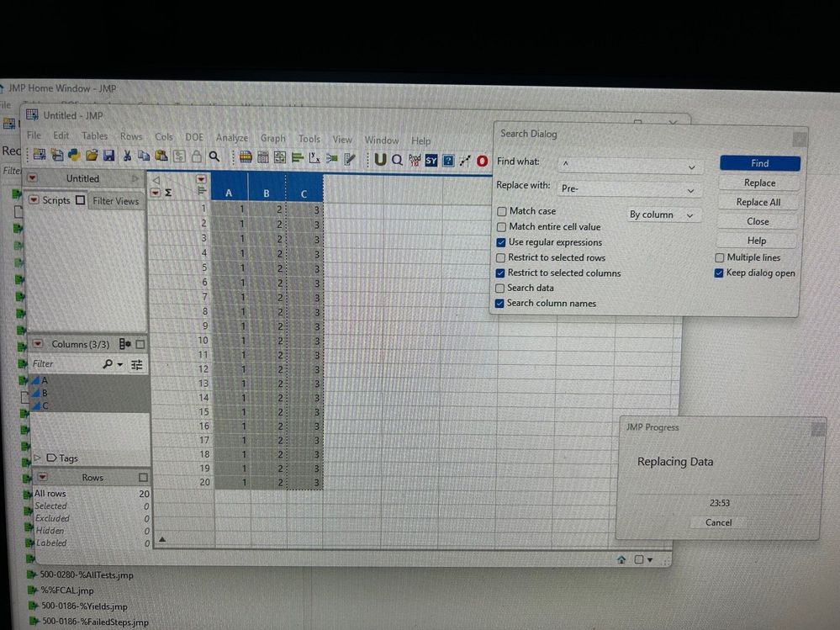The width and height of the screenshot is (840, 630).
Task: Click the Cut scissors icon
Action: click(127, 156)
